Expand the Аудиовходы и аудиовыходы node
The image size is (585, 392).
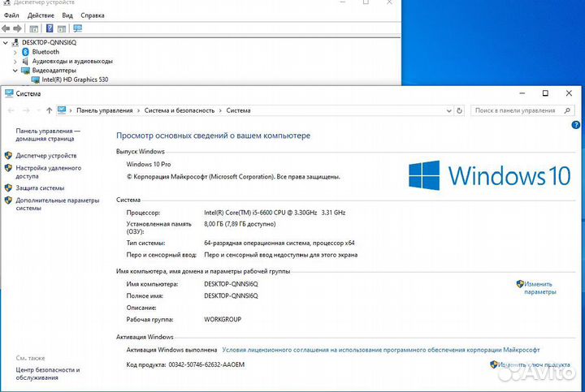click(15, 62)
